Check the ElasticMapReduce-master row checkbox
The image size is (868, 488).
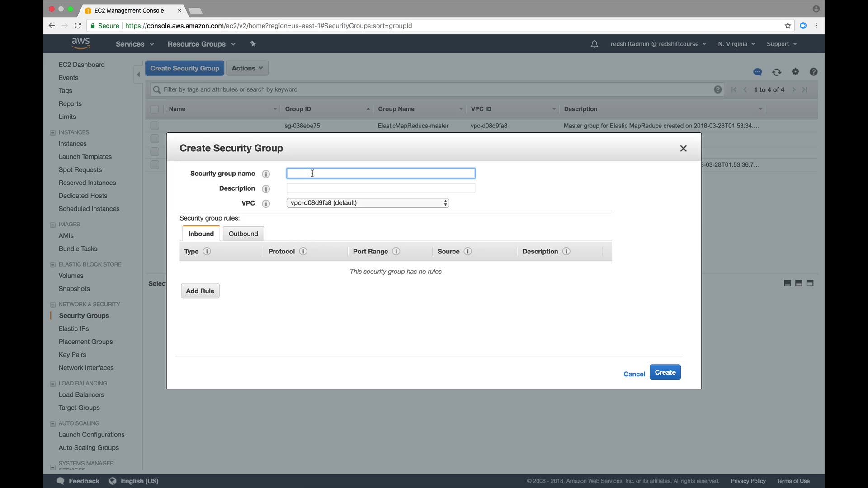click(155, 126)
